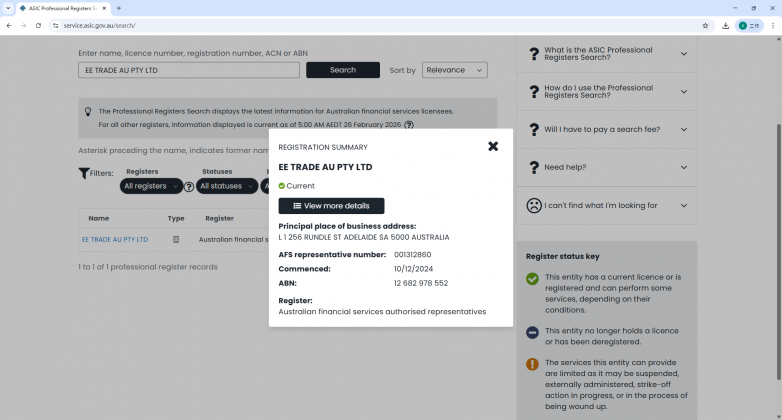Viewport: 782px width, 420px height.
Task: Reload the page using browser refresh icon
Action: pos(38,25)
